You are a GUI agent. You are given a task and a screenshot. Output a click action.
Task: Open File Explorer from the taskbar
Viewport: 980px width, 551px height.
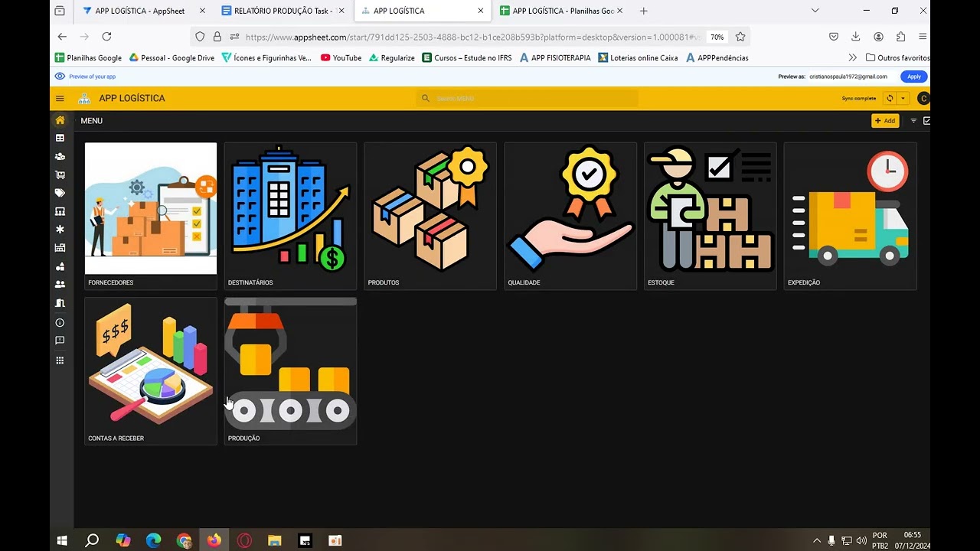pos(275,540)
